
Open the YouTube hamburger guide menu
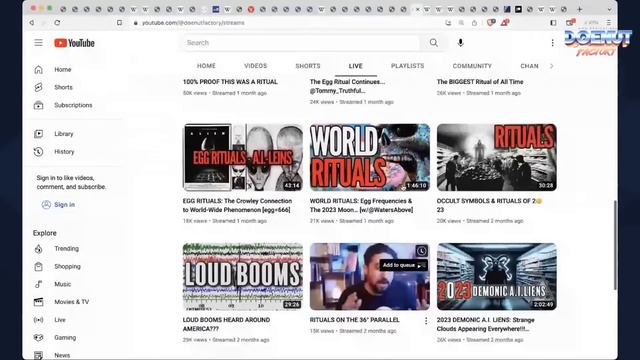(38, 43)
